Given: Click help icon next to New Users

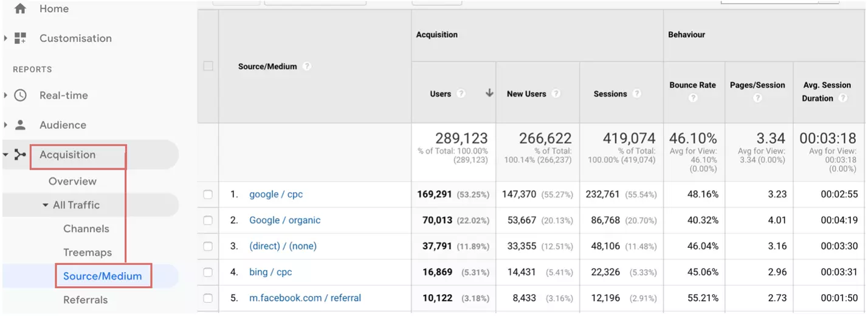Looking at the screenshot, I should tap(556, 94).
